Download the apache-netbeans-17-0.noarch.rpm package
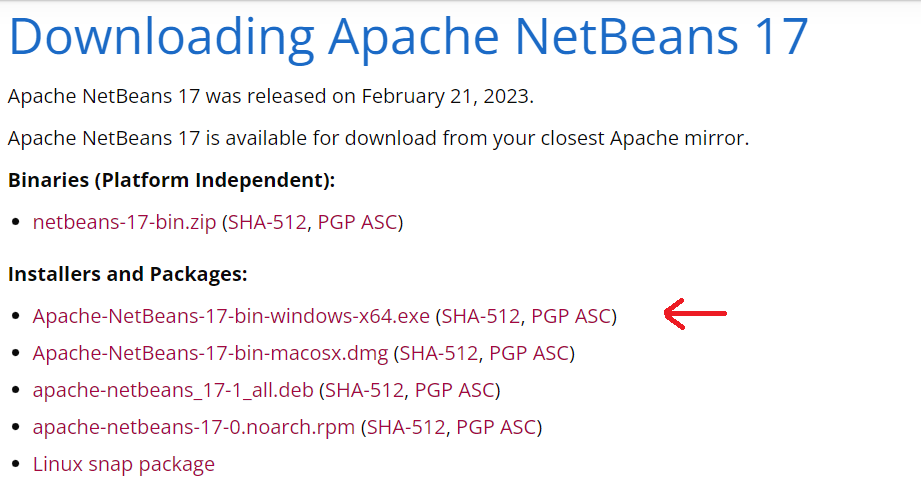This screenshot has height=494, width=921. pos(194,427)
